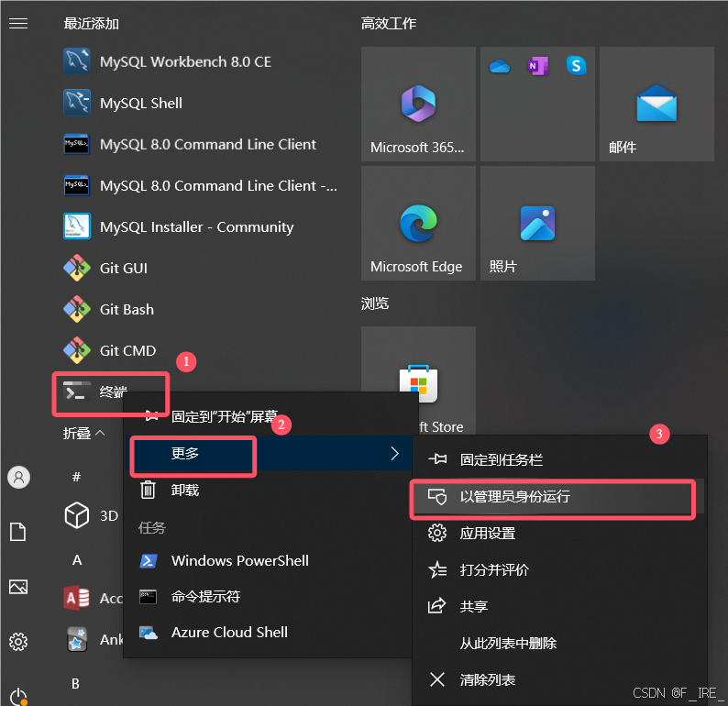Select 卸载 in context menu
Image resolution: width=728 pixels, height=706 pixels.
coord(269,491)
